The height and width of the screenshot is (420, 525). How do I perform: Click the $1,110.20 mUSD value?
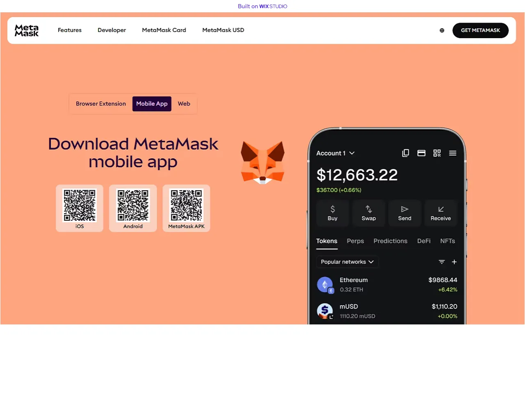[444, 307]
